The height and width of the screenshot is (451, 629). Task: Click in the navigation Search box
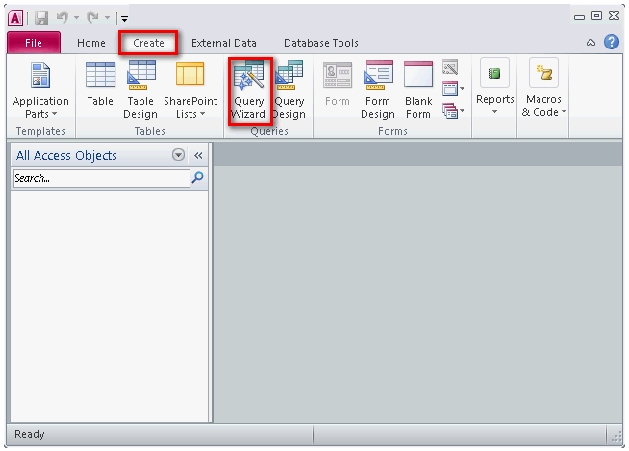pos(101,178)
